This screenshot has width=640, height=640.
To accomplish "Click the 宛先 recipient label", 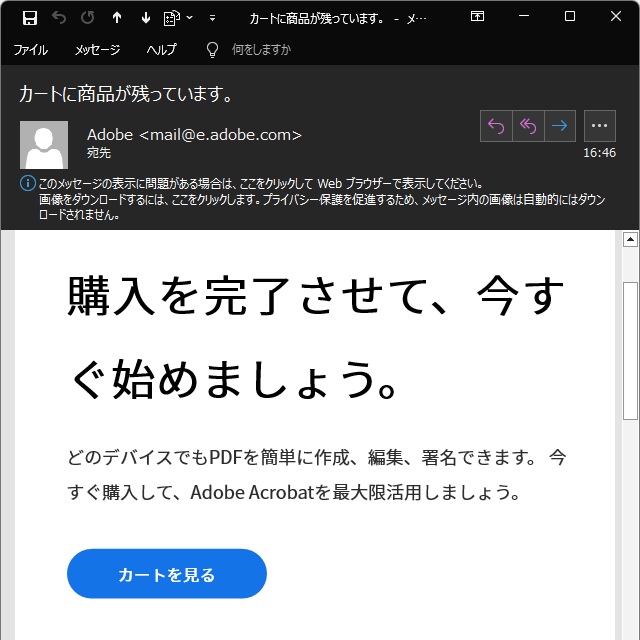I will click(x=99, y=153).
